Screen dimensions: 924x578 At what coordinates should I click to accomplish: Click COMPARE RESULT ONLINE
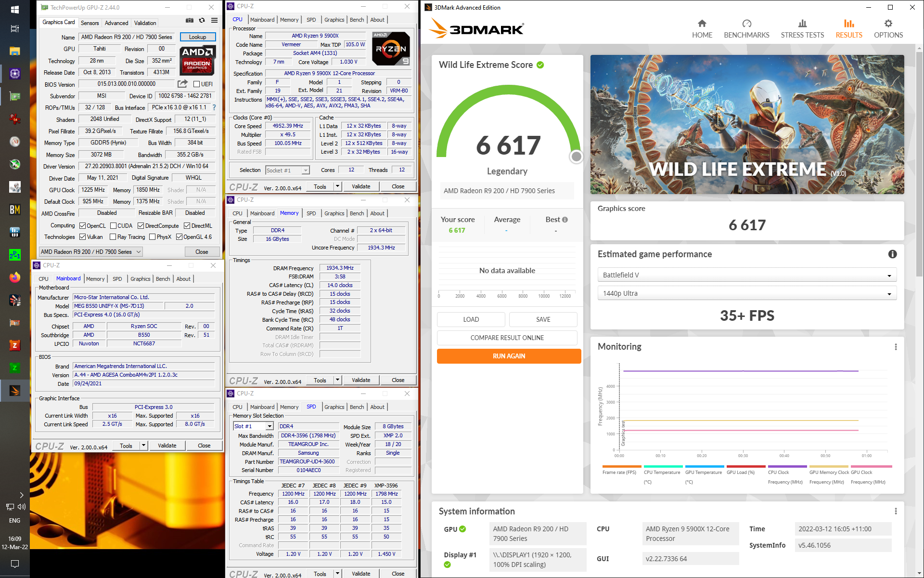click(x=507, y=338)
